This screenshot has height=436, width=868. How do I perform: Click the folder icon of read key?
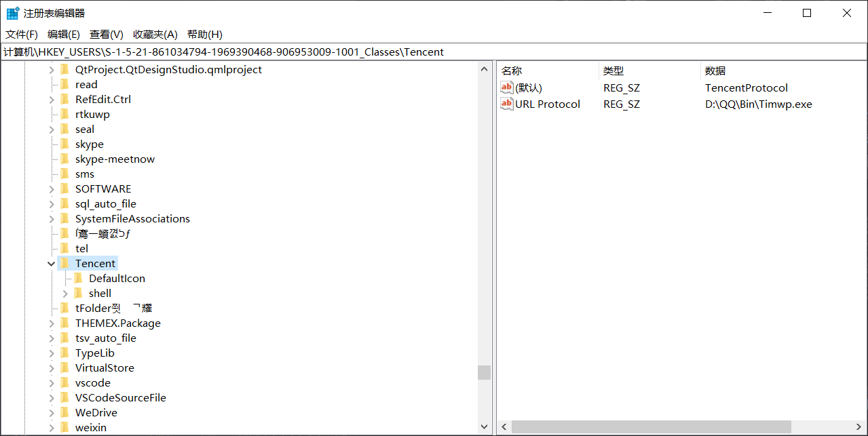64,84
